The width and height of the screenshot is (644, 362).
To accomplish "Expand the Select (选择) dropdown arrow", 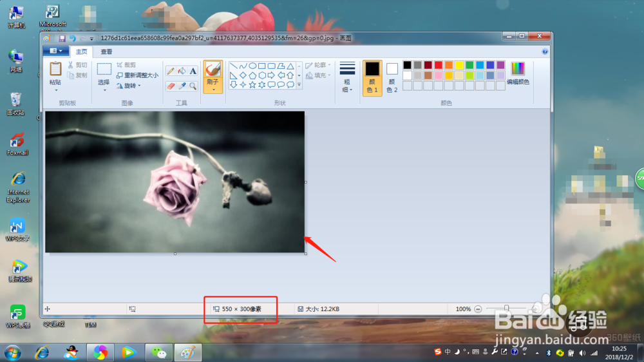I will [x=104, y=90].
